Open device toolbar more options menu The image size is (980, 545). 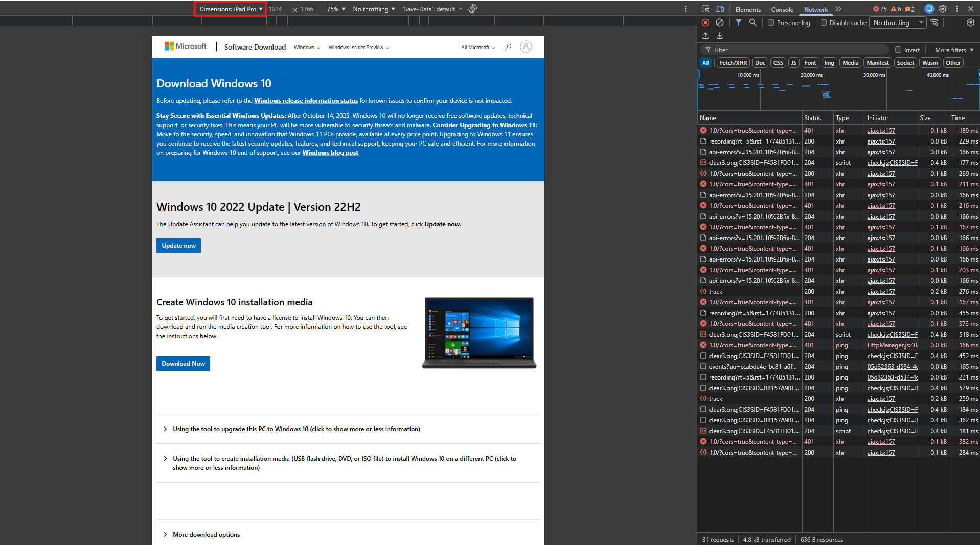(x=686, y=9)
